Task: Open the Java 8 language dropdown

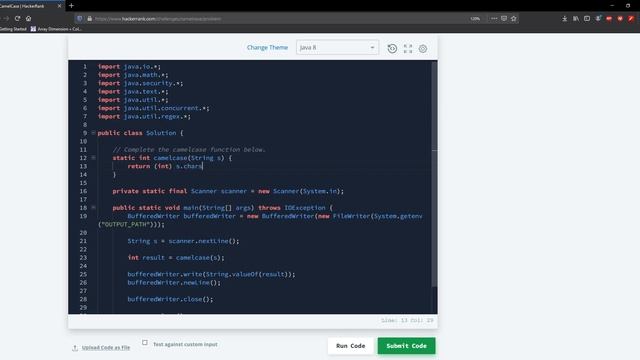Action: coord(337,47)
